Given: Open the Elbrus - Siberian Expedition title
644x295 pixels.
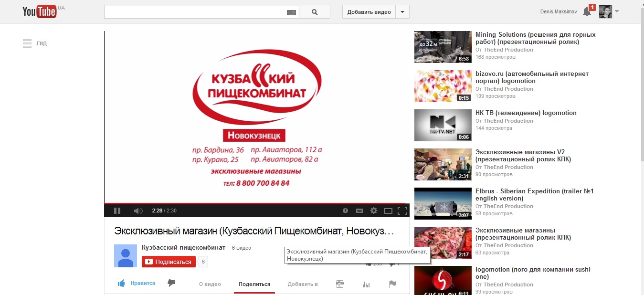Looking at the screenshot, I should pyautogui.click(x=535, y=195).
